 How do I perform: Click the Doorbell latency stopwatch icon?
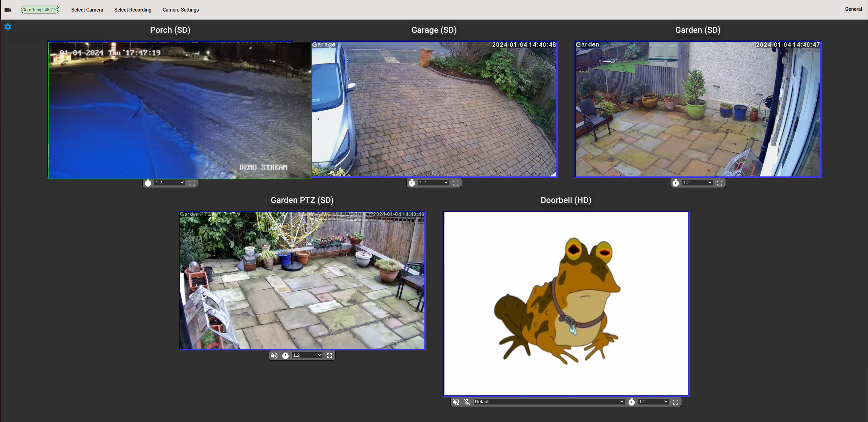click(x=631, y=402)
